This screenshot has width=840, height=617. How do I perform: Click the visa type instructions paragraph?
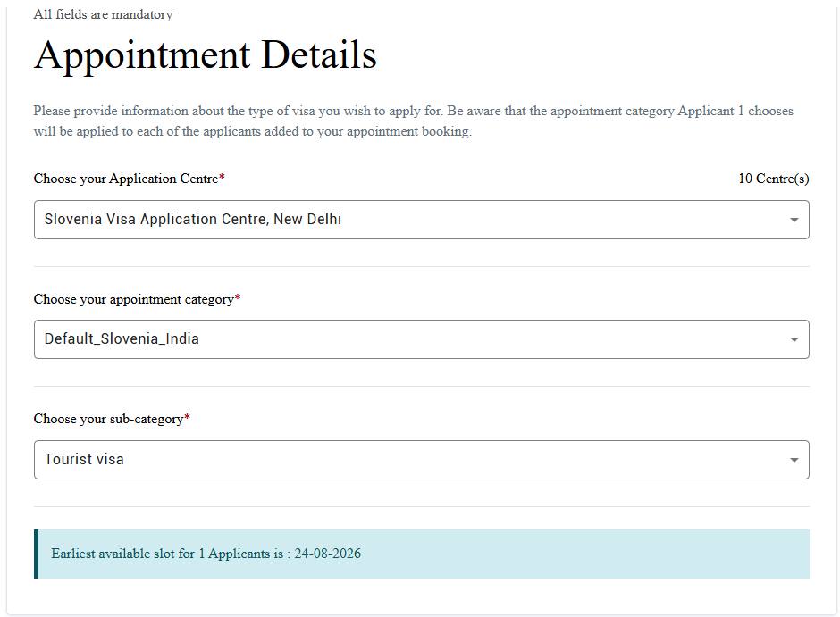pos(413,121)
